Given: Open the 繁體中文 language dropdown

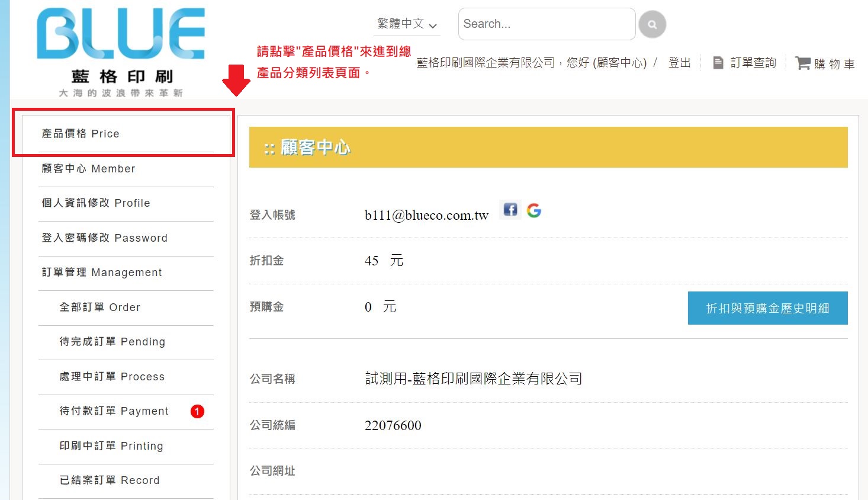Looking at the screenshot, I should pyautogui.click(x=407, y=24).
